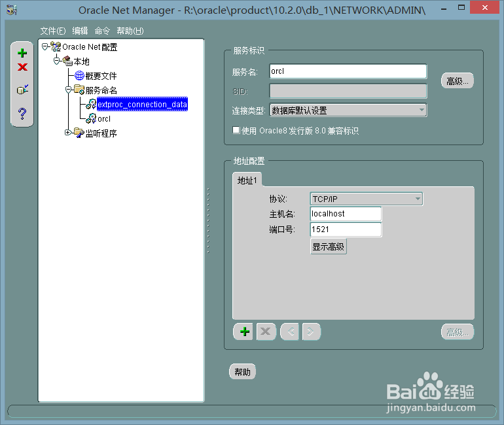
Task: Click the 概要文件 globe icon
Action: pos(79,75)
